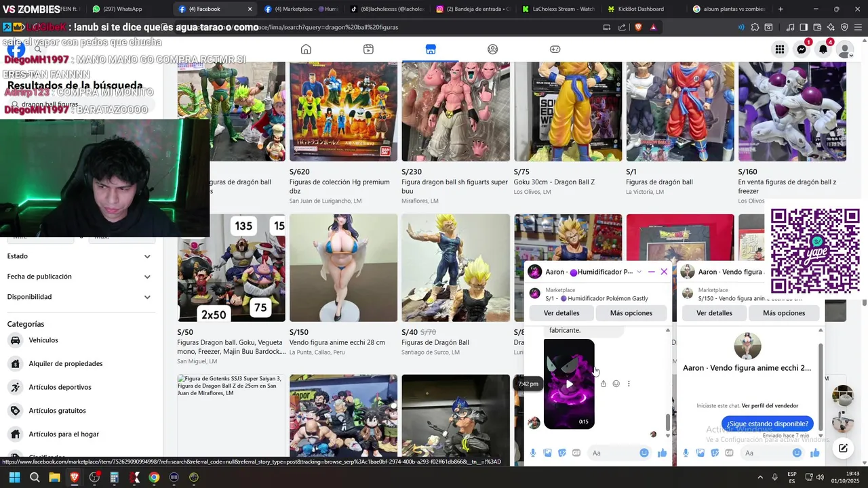Open the Gaming icon in top navigation

coord(555,49)
